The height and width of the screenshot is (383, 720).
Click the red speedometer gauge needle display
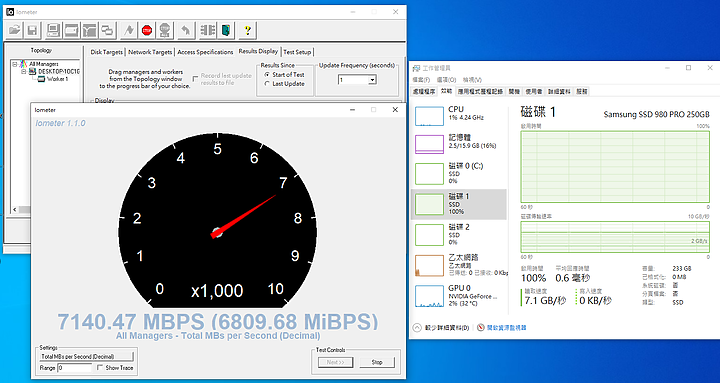[x=217, y=220]
